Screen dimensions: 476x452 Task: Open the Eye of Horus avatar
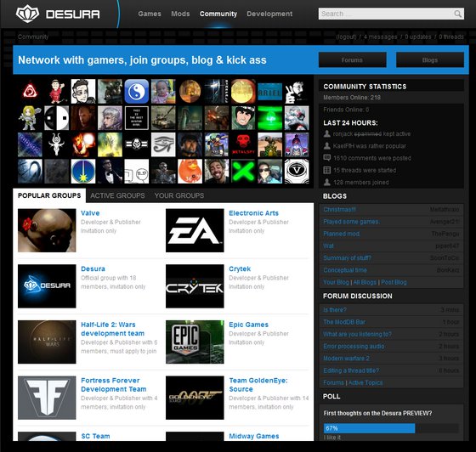coord(163,144)
